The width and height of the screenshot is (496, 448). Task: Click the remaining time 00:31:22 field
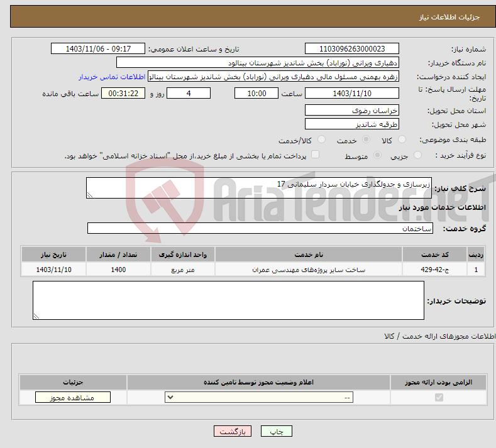(x=123, y=93)
